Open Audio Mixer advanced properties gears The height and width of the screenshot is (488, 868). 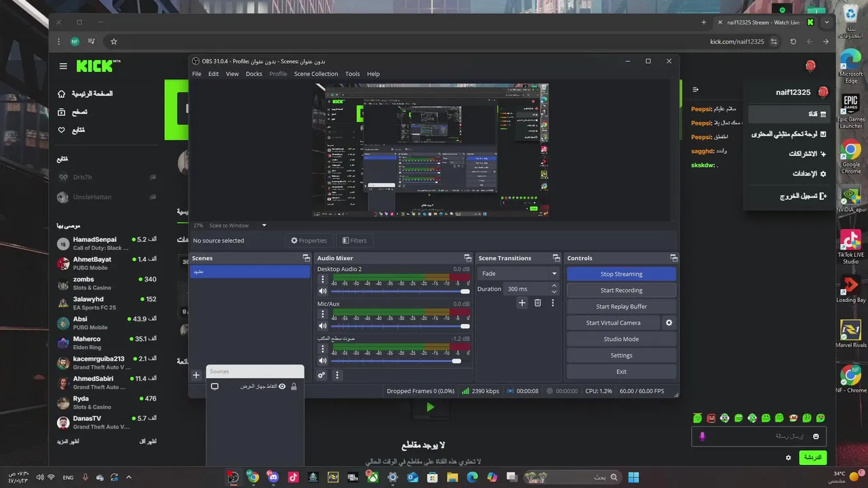pyautogui.click(x=322, y=375)
